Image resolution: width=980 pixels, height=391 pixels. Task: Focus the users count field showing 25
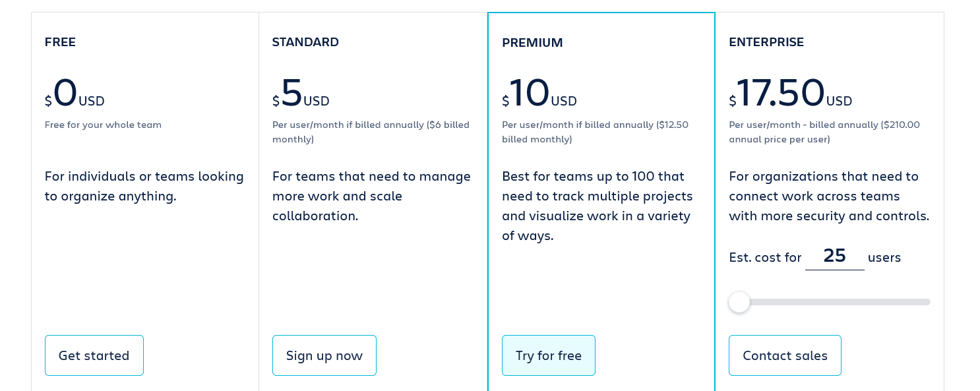point(834,256)
